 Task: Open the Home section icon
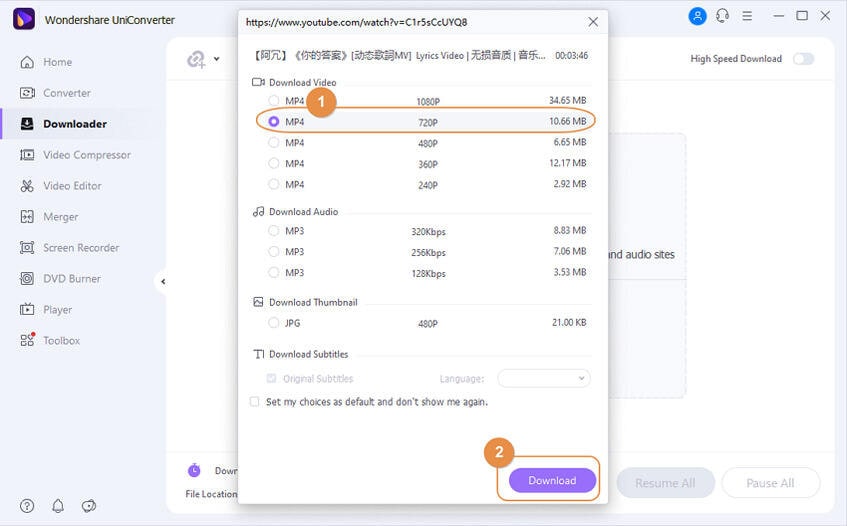coord(27,62)
